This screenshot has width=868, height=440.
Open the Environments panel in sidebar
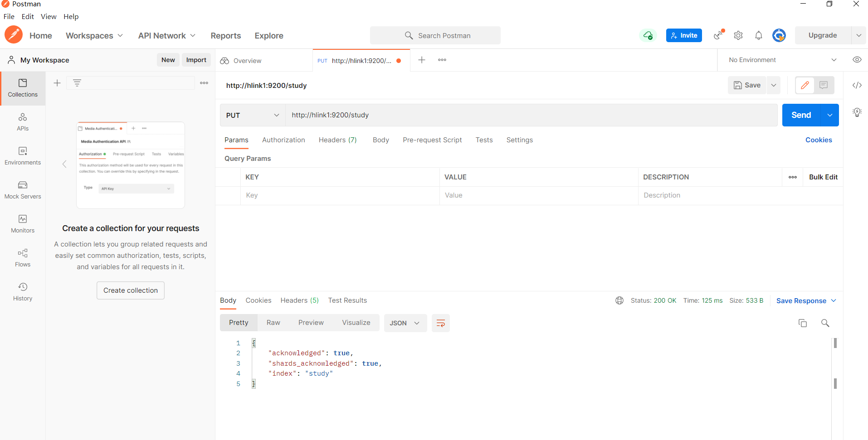23,156
